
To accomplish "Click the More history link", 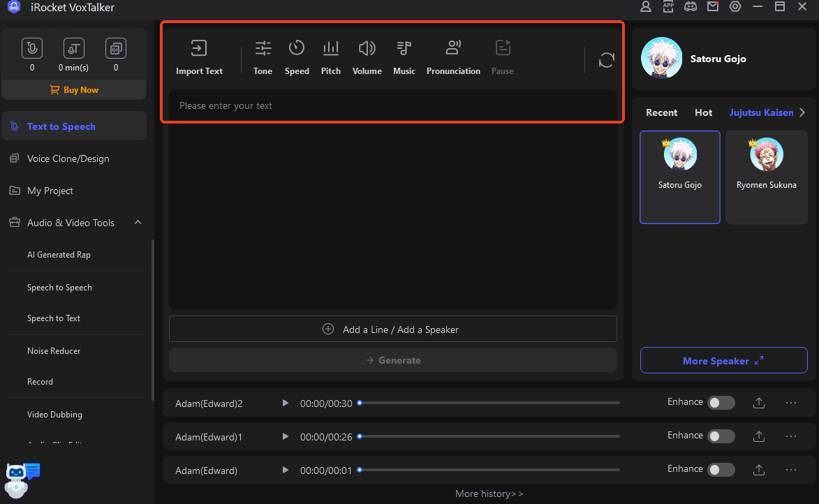I will coord(489,494).
